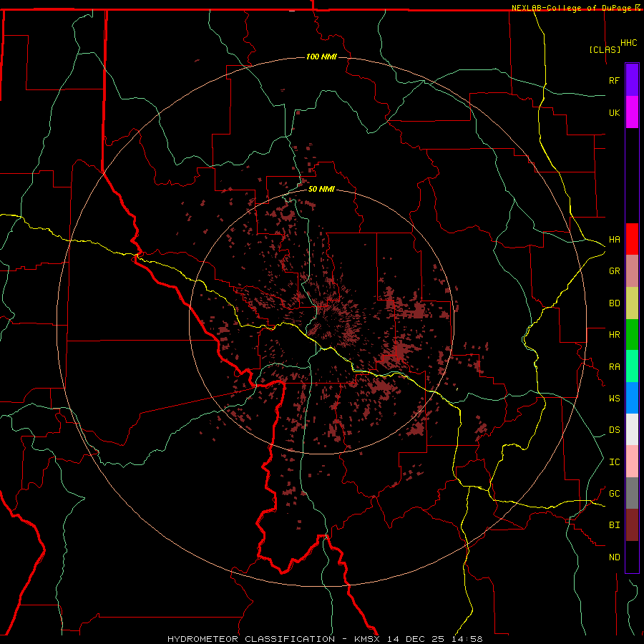Click the DS white legend swatch
The image size is (644, 644).
pos(632,429)
